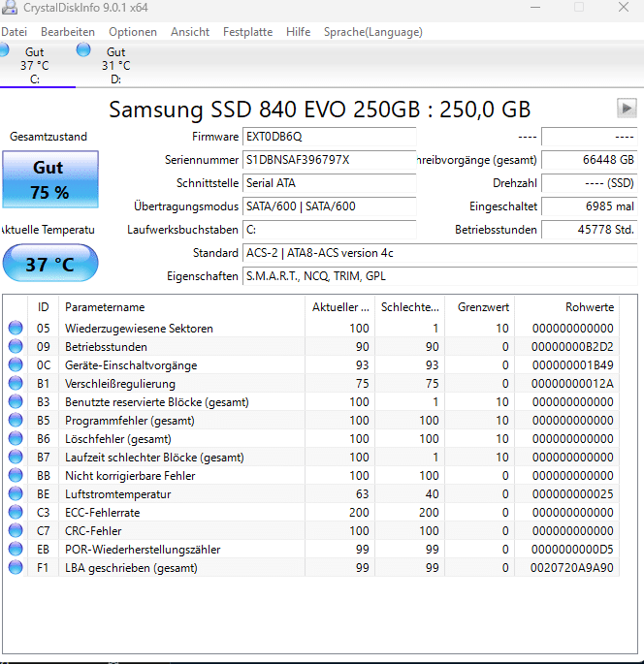Screen dimensions: 644x664
Task: Click raw value 0020720A9A90
Action: click(572, 568)
